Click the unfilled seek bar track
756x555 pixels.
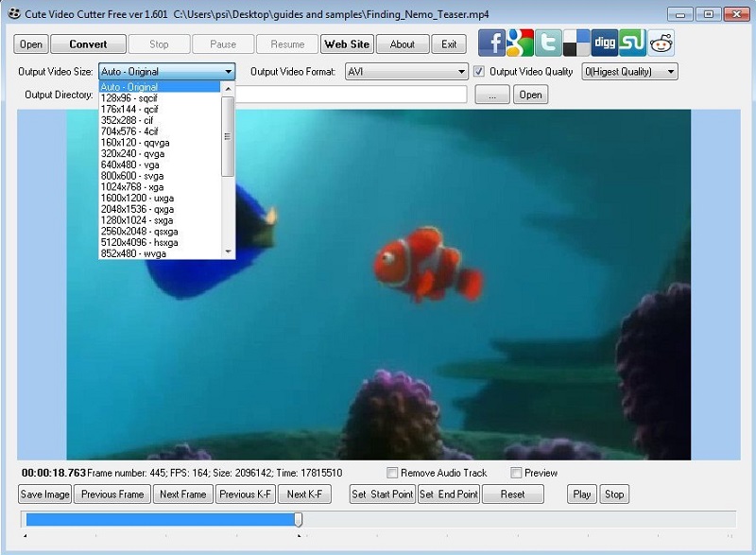coord(519,519)
